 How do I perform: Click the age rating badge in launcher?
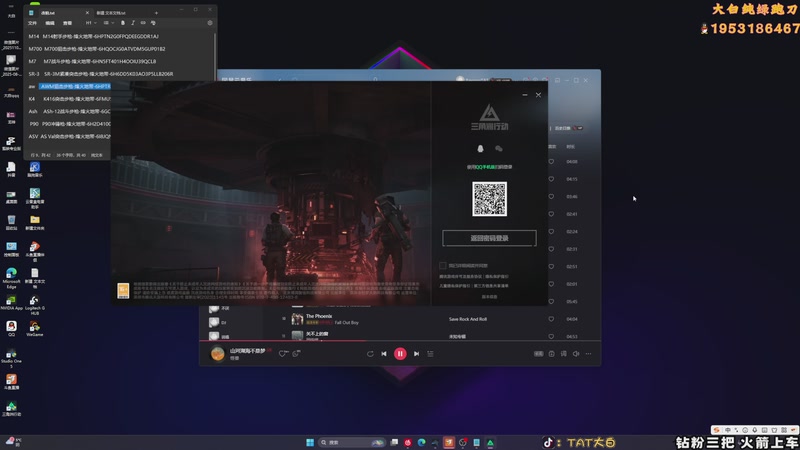click(123, 290)
